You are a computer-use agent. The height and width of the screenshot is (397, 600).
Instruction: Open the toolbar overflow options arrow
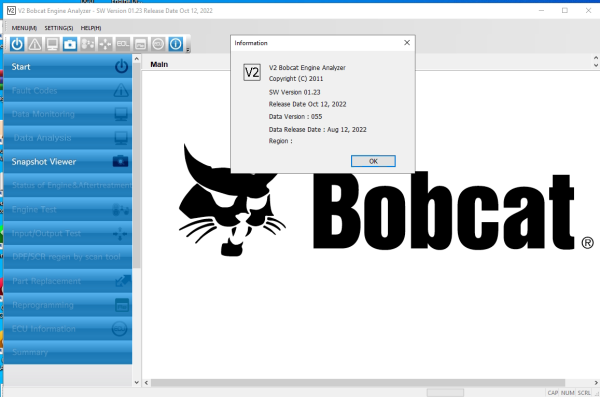pyautogui.click(x=188, y=50)
